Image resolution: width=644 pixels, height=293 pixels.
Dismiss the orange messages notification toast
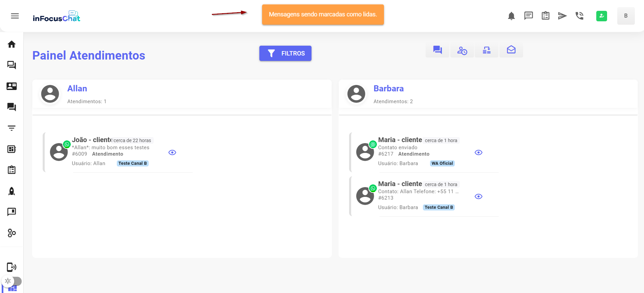click(x=323, y=15)
